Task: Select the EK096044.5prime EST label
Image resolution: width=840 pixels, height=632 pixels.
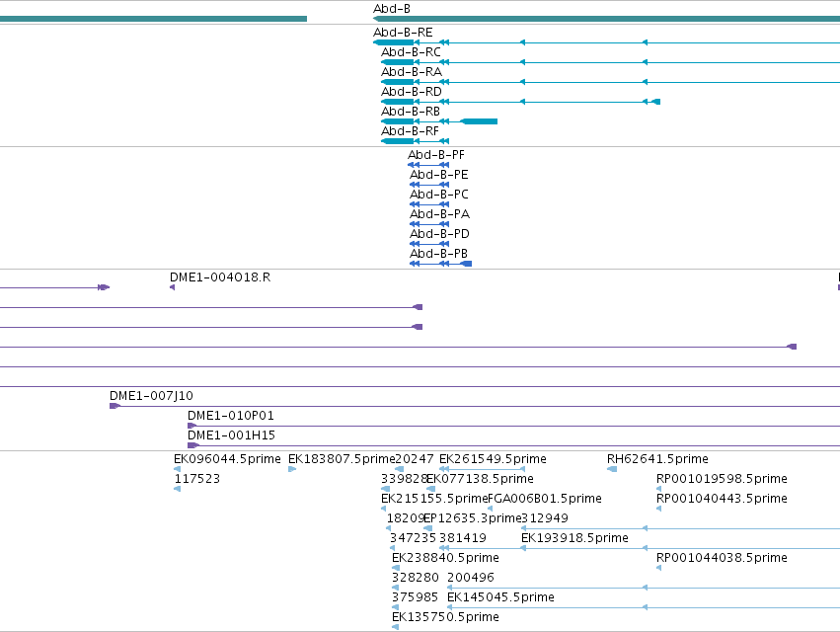Action: click(x=227, y=459)
